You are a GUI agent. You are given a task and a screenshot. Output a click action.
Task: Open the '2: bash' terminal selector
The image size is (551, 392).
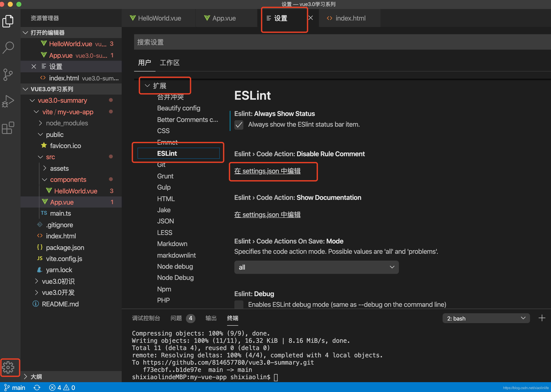[x=486, y=318]
